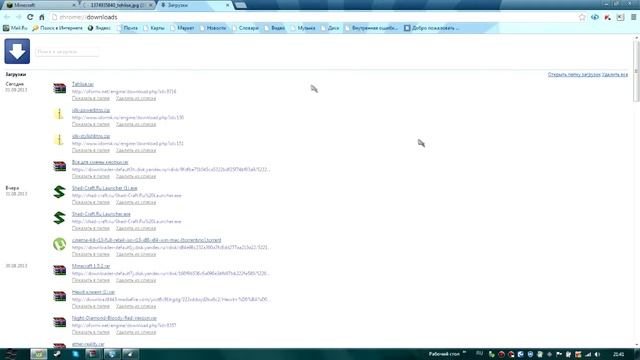
Task: Click the browser back arrow
Action: tap(7, 17)
